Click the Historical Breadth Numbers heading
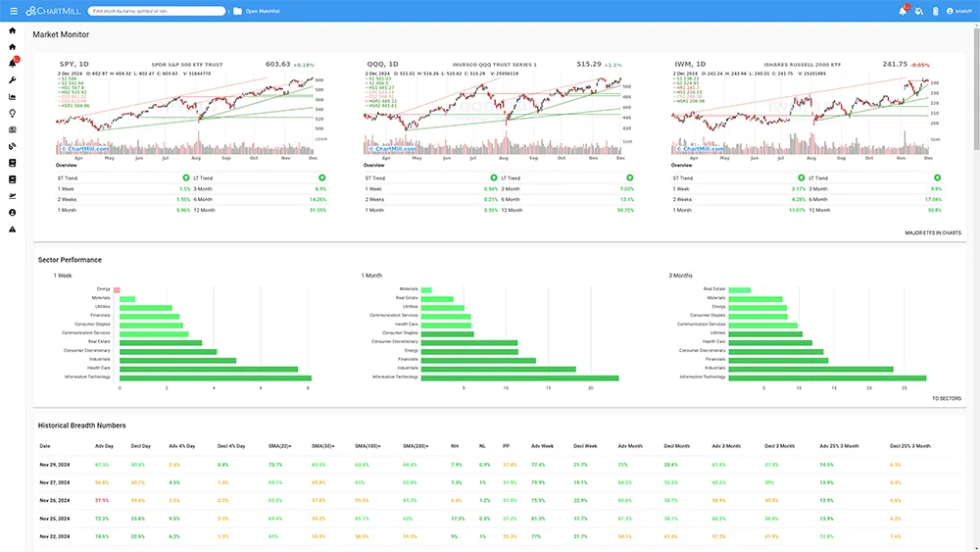 (82, 426)
